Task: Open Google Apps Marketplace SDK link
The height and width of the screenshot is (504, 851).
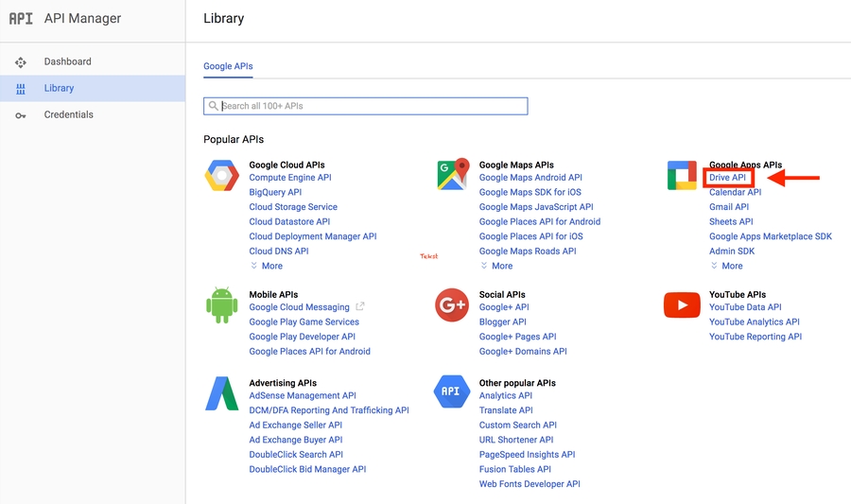Action: pyautogui.click(x=770, y=236)
